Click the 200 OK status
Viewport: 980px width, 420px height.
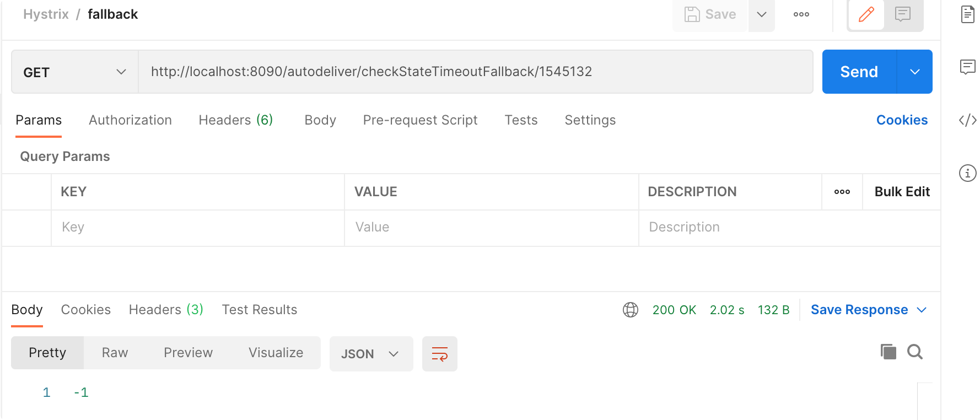pos(674,310)
